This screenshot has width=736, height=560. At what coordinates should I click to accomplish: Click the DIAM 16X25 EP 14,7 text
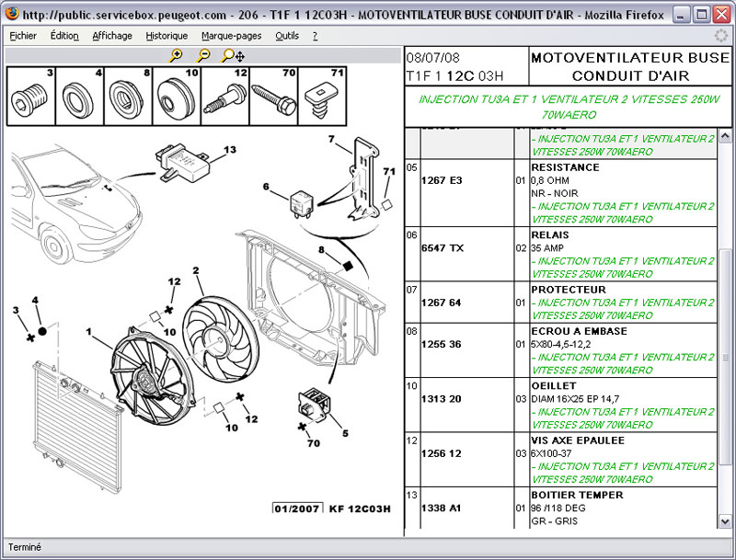[575, 399]
